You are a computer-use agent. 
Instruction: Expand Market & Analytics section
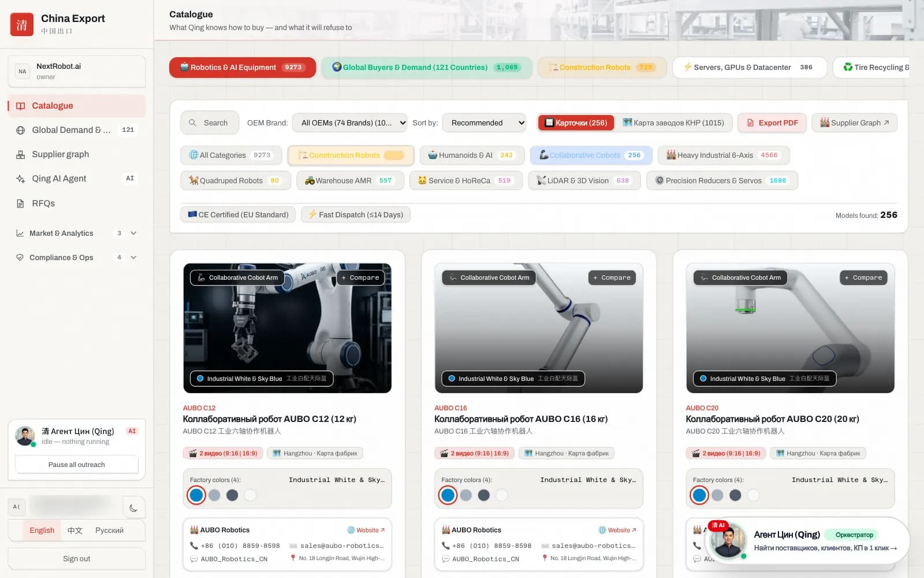coord(76,233)
